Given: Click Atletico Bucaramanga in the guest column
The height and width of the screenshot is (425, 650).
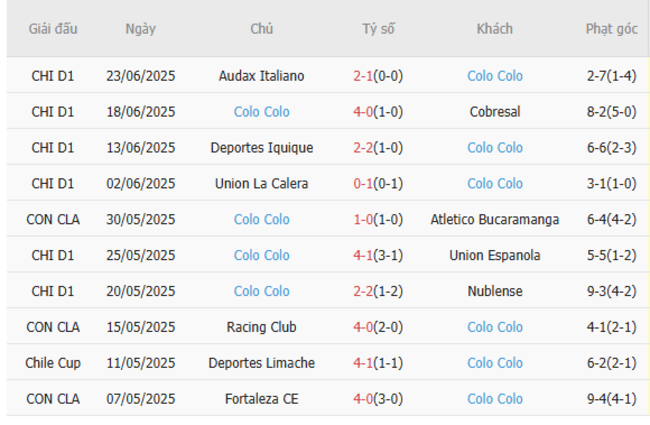Looking at the screenshot, I should tap(494, 220).
